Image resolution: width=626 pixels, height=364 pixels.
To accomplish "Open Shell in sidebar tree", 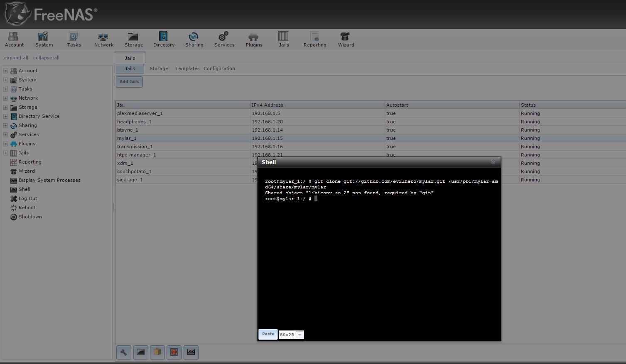I will coord(24,189).
